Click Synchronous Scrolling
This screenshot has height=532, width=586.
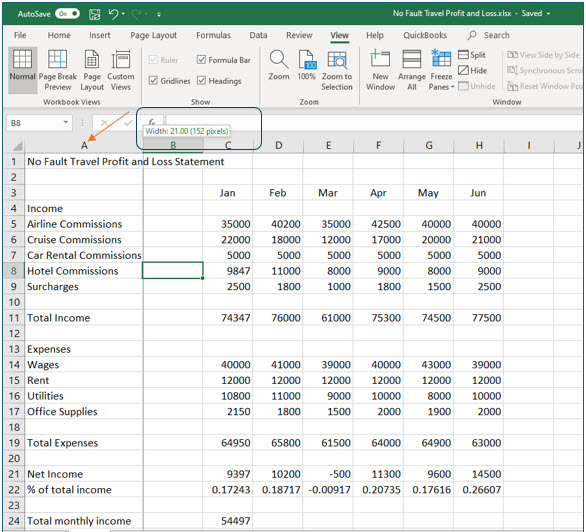(x=544, y=70)
